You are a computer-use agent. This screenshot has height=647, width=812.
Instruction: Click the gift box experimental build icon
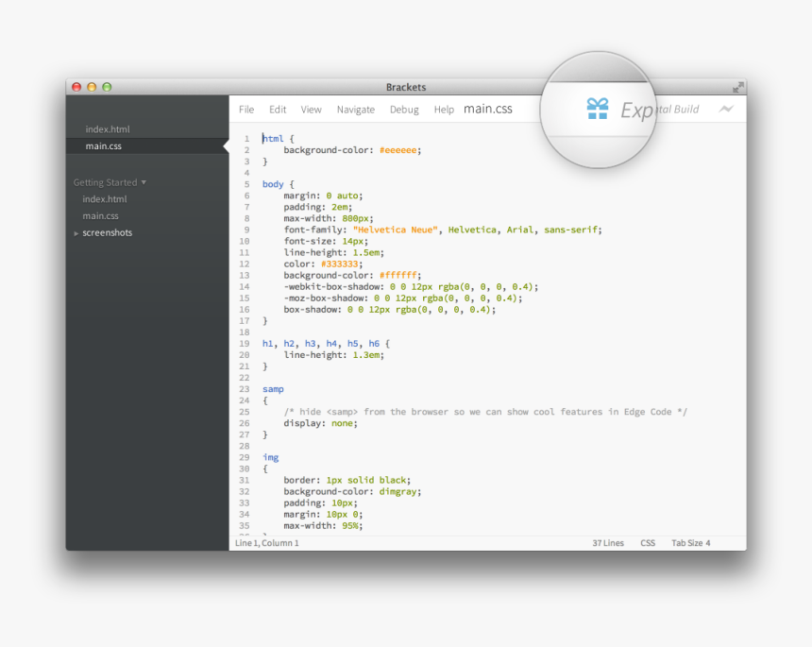[598, 109]
